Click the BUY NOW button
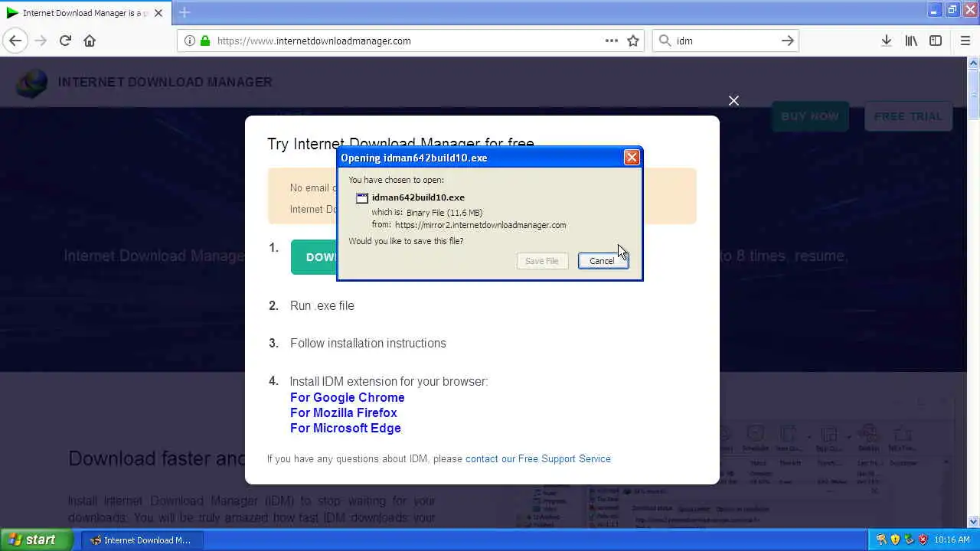This screenshot has width=980, height=551. click(810, 116)
